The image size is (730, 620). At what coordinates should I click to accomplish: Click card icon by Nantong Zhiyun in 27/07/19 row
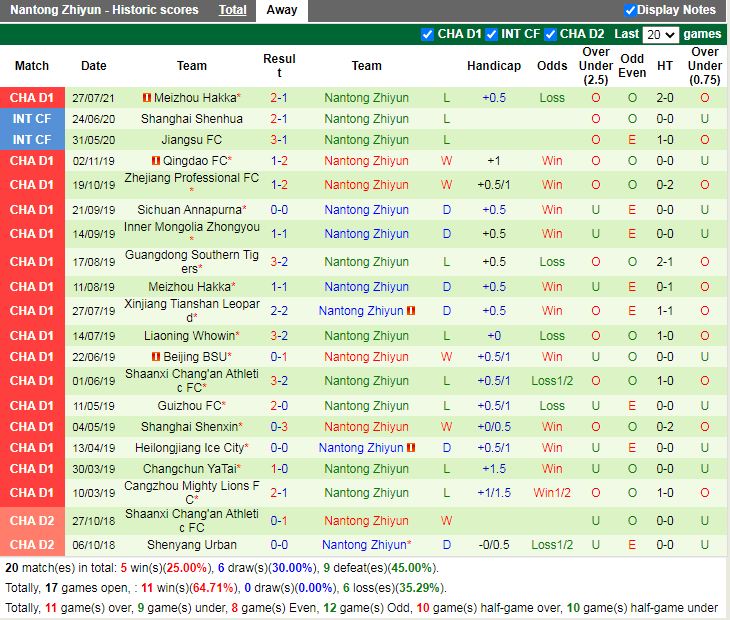(x=411, y=311)
